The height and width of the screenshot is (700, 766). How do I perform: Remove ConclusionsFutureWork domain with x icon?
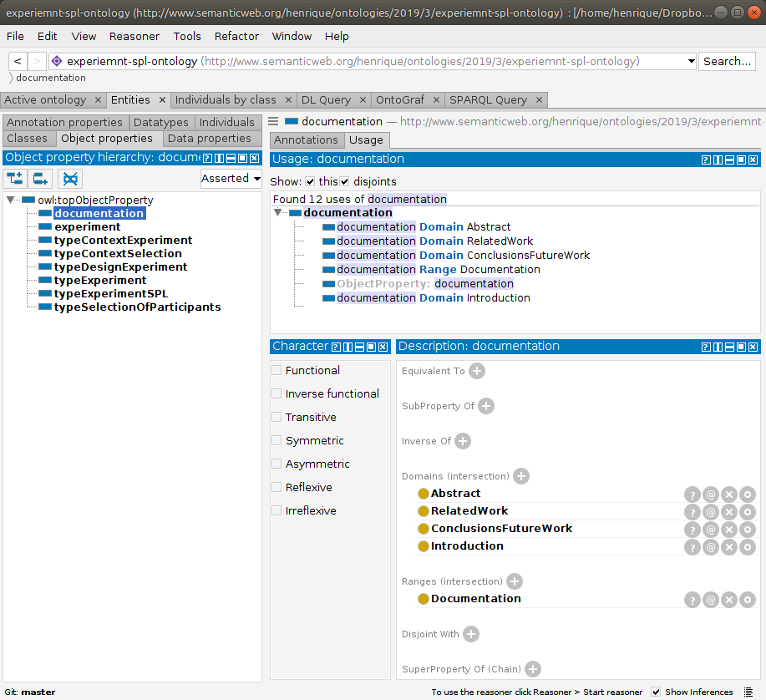[x=729, y=530]
